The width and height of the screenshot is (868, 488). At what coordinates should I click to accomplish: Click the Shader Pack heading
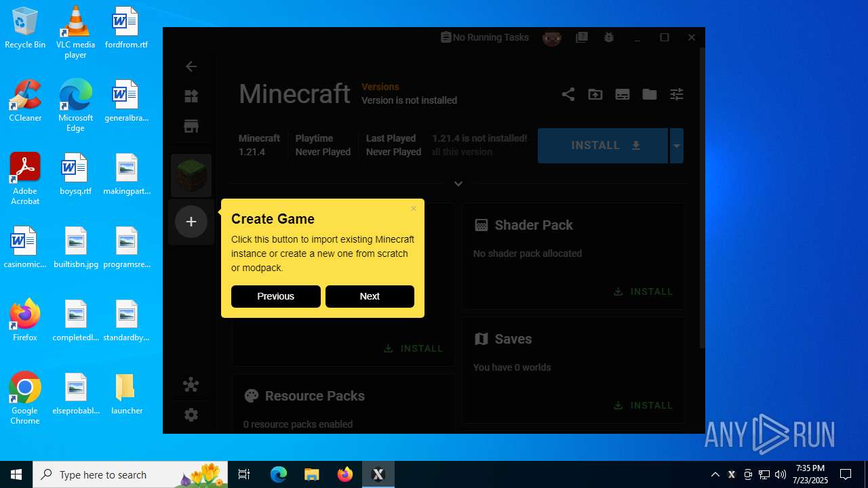point(534,225)
